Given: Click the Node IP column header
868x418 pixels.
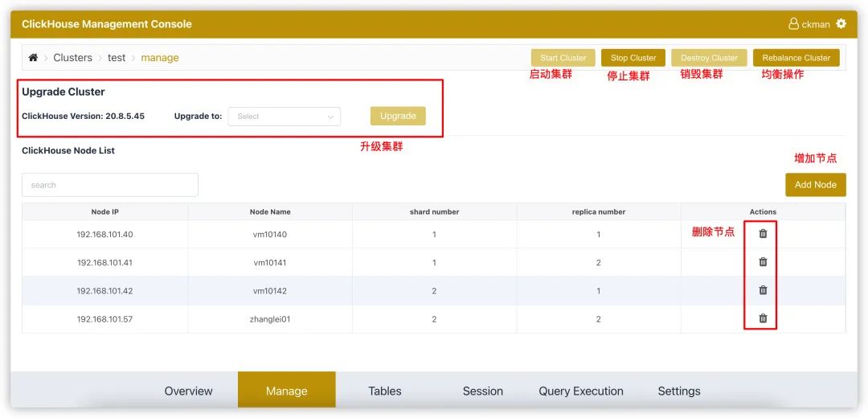Looking at the screenshot, I should coord(105,212).
